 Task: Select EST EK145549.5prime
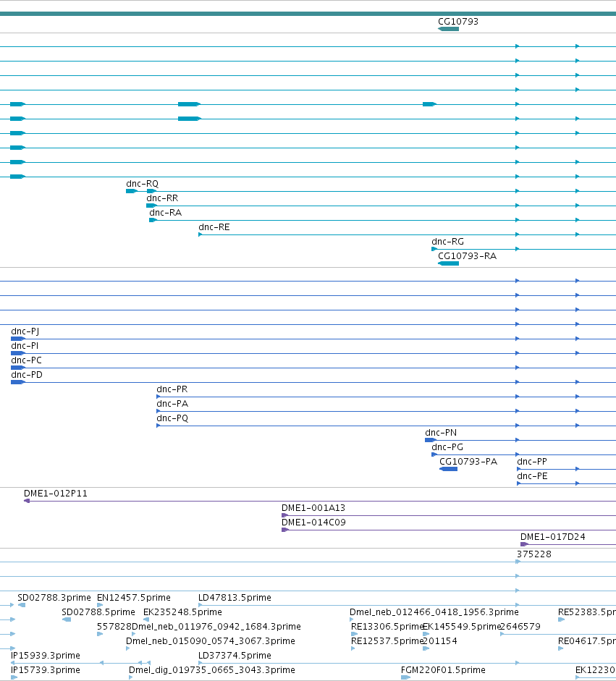pos(462,626)
